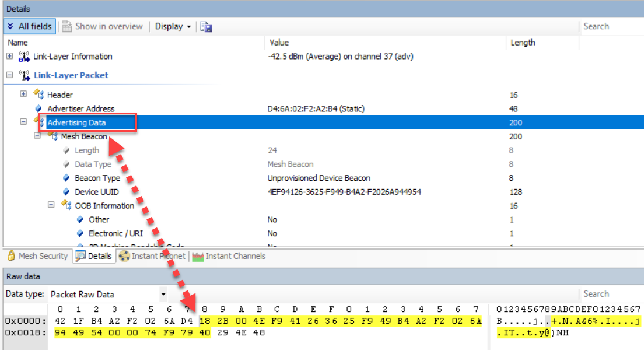Click the Beacon Type field icon
The width and height of the screenshot is (644, 350).
(66, 178)
